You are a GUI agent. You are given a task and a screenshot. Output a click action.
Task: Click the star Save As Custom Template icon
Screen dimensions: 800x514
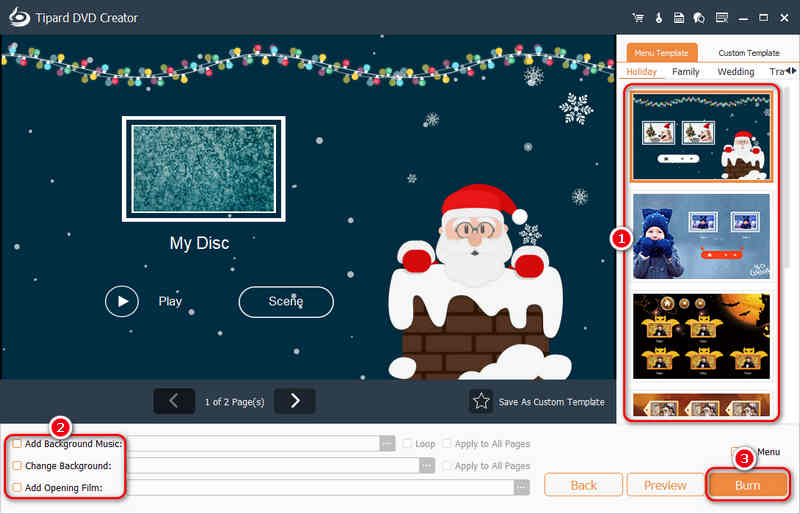tap(481, 401)
